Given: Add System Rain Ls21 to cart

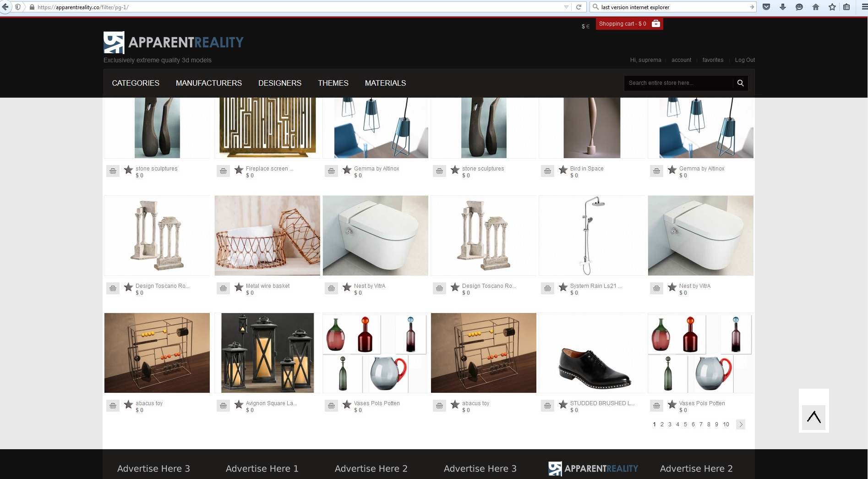Looking at the screenshot, I should [x=547, y=289].
